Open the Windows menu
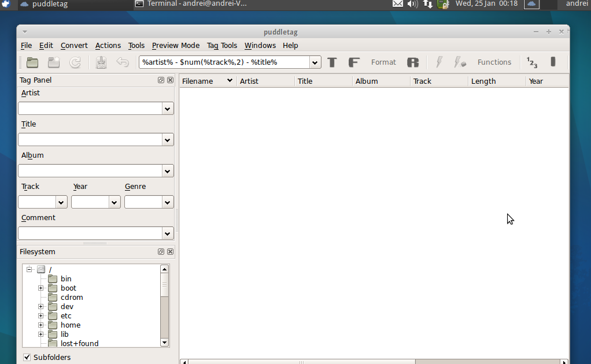 [x=260, y=46]
